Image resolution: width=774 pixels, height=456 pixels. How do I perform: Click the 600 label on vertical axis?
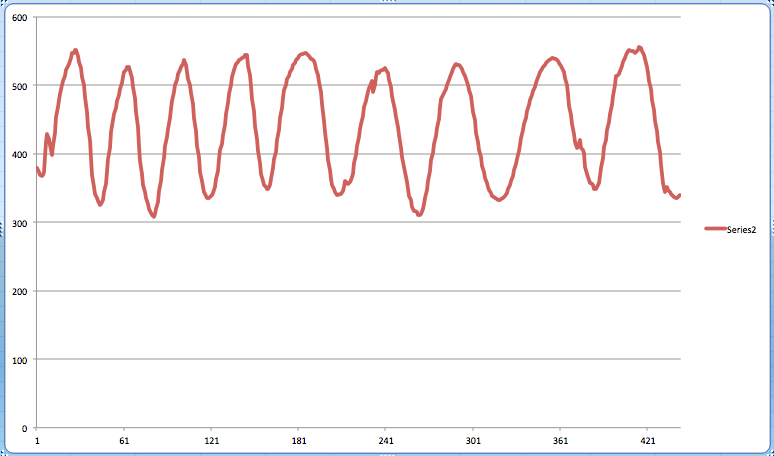(18, 17)
